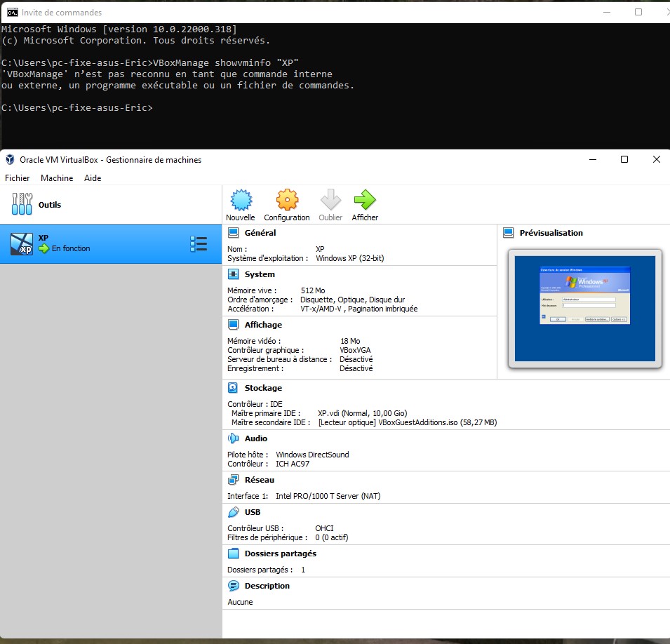Click the Audio section speaker icon
This screenshot has width=670, height=644.
pos(234,438)
